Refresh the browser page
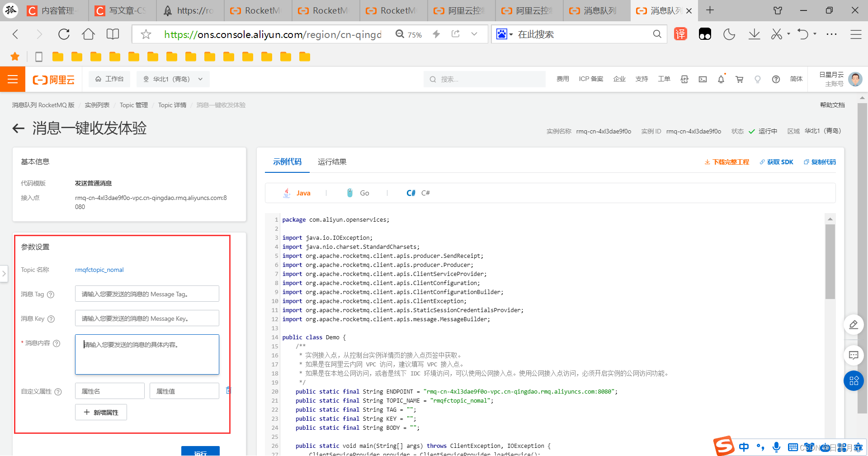 [x=64, y=34]
